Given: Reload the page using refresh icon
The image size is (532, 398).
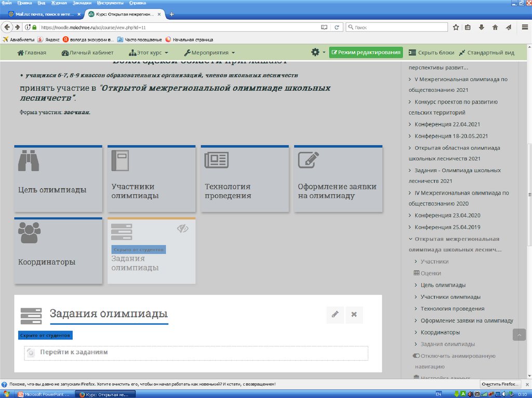Looking at the screenshot, I should point(337,28).
